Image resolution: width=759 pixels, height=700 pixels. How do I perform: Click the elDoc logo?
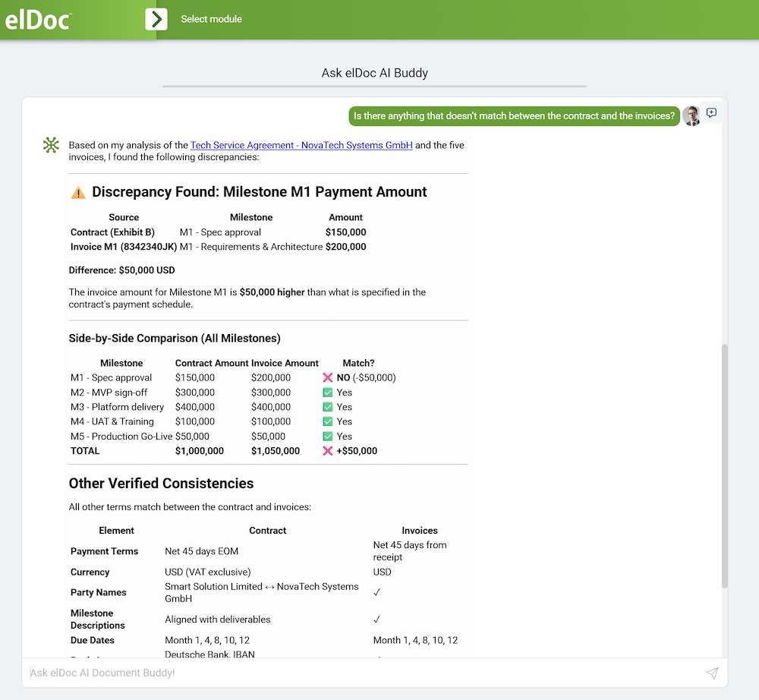[x=38, y=20]
